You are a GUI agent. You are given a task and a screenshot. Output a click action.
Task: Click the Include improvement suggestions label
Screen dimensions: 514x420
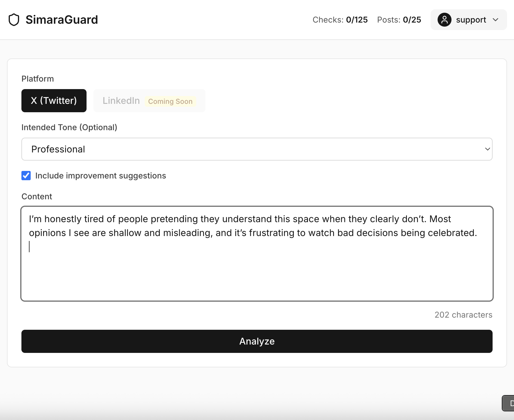(100, 176)
